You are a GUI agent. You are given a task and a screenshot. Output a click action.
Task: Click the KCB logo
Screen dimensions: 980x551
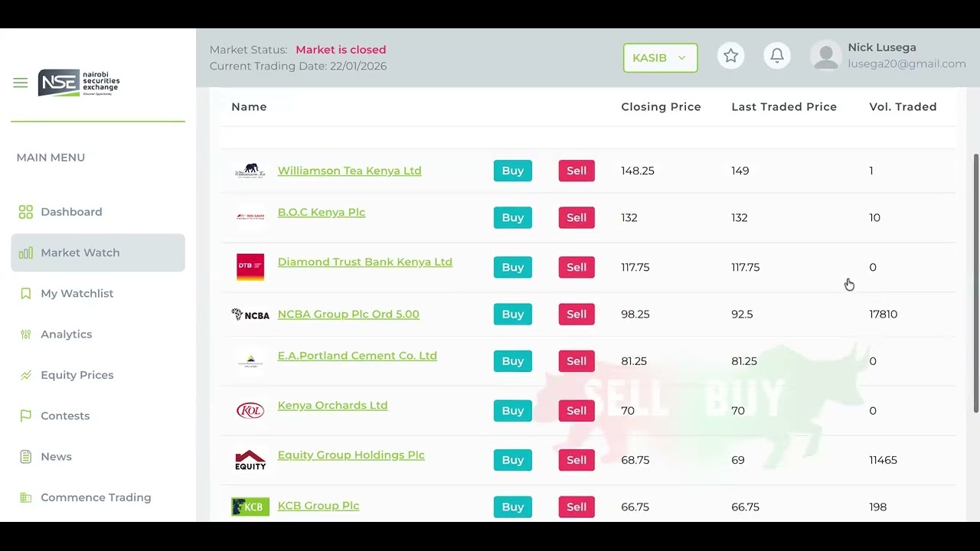click(250, 507)
